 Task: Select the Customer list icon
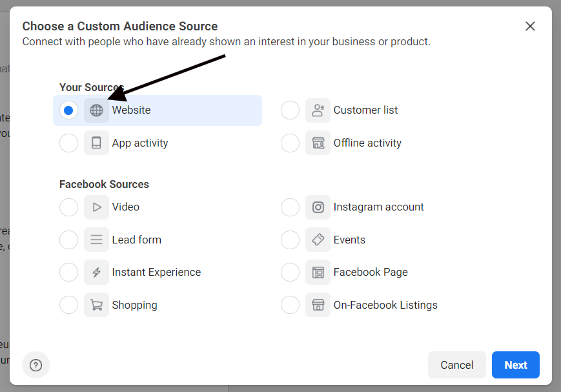coord(318,110)
